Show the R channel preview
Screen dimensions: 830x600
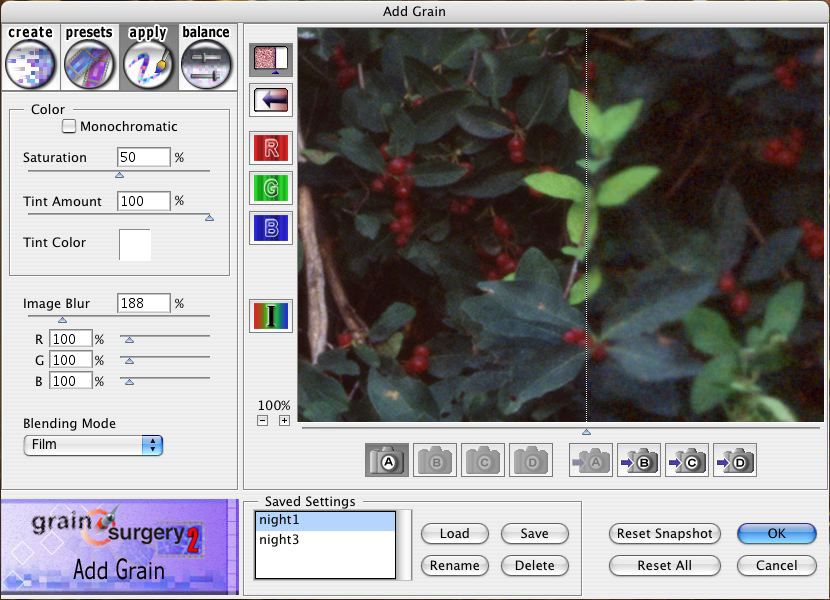[270, 147]
